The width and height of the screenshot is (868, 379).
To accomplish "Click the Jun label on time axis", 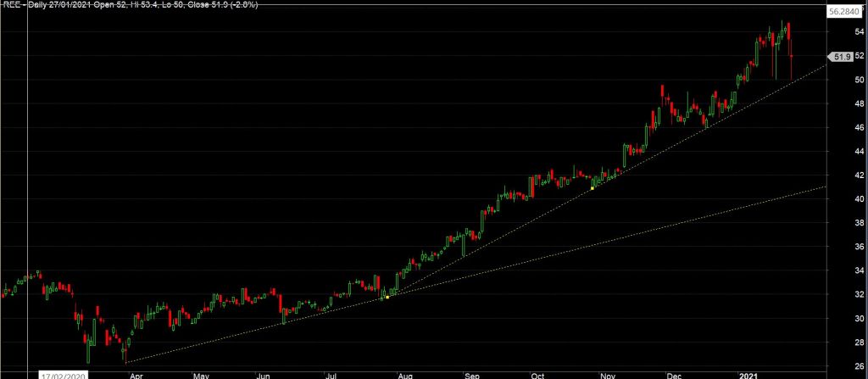I will [264, 375].
